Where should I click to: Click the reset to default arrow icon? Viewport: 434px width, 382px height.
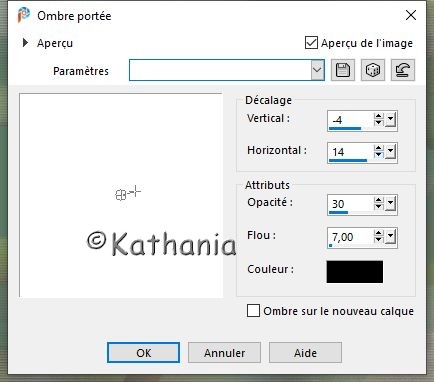coord(403,70)
